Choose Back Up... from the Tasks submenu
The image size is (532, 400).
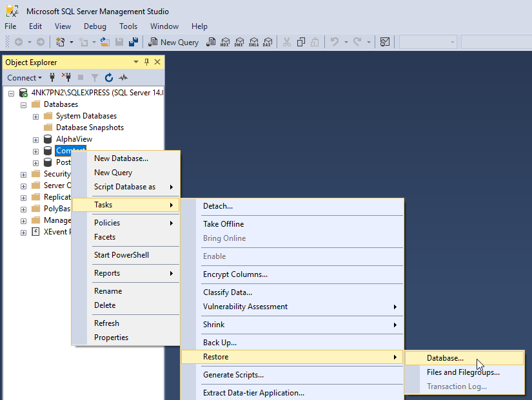pyautogui.click(x=220, y=343)
